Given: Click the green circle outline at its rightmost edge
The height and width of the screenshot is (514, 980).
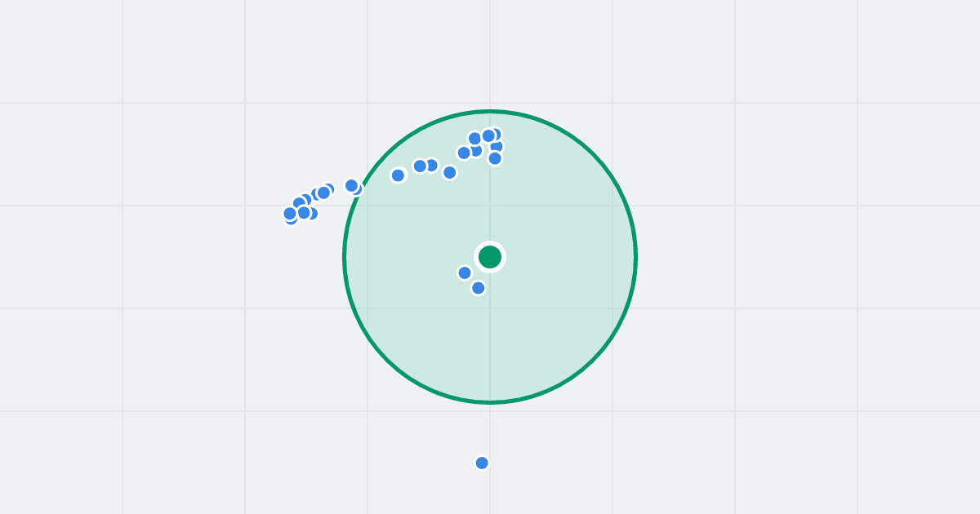Looking at the screenshot, I should 635,257.
